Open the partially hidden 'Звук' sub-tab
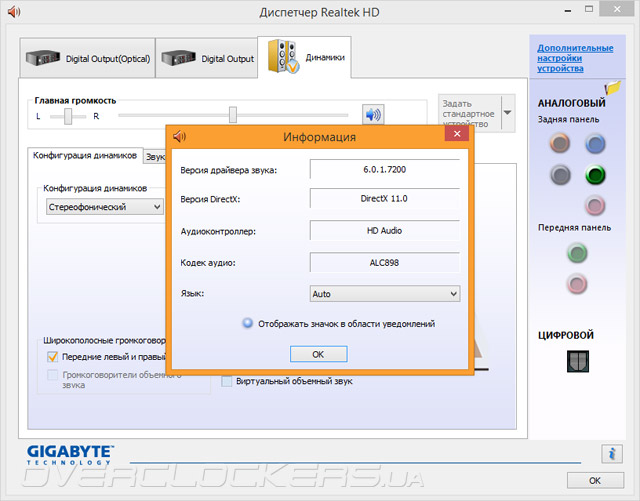Viewport: 640px width, 501px height. 155,157
